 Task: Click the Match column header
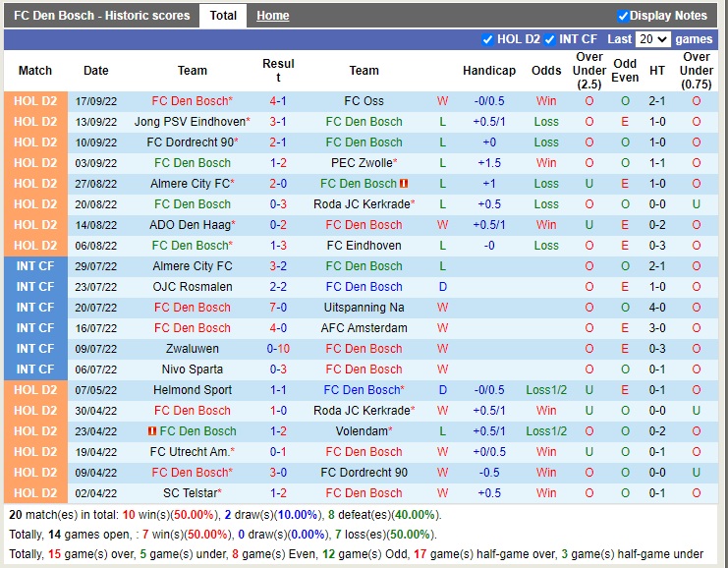pyautogui.click(x=35, y=71)
